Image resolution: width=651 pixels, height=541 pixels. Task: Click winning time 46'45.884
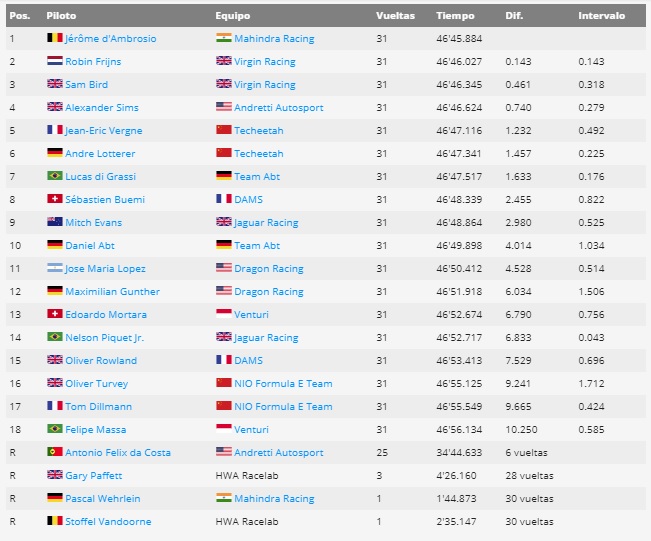pyautogui.click(x=459, y=39)
